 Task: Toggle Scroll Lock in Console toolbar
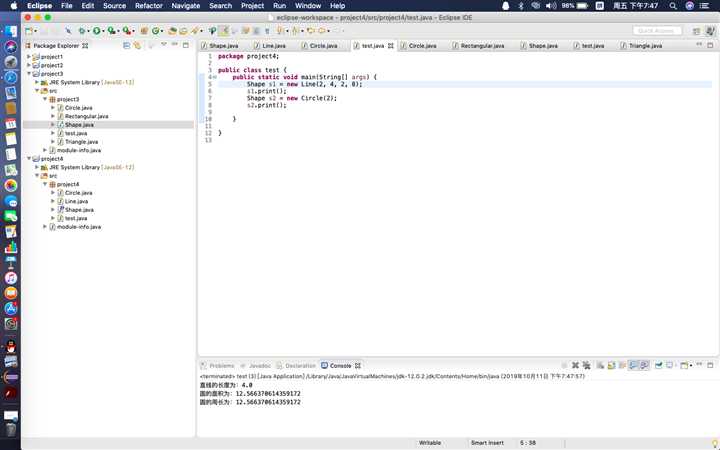click(611, 366)
